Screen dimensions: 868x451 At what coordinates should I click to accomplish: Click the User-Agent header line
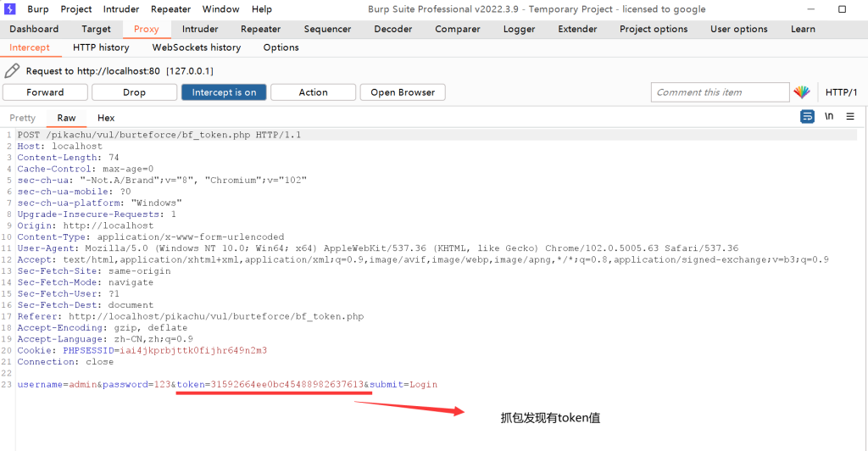click(378, 248)
